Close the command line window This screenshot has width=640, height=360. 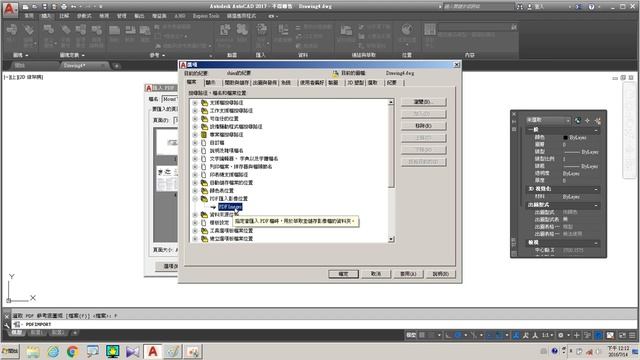(x=7, y=316)
